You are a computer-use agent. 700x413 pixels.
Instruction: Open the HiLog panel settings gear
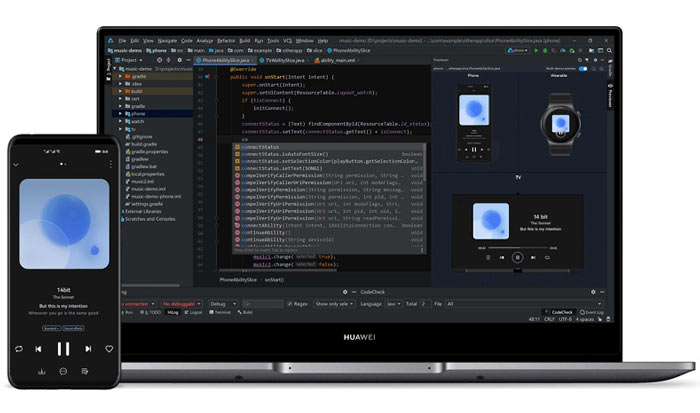tap(345, 292)
